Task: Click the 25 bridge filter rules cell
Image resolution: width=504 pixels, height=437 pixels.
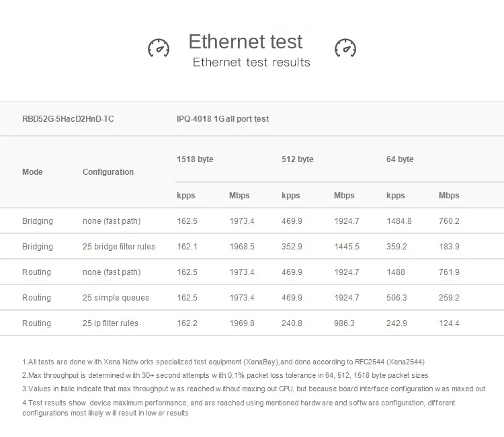Action: pyautogui.click(x=119, y=247)
